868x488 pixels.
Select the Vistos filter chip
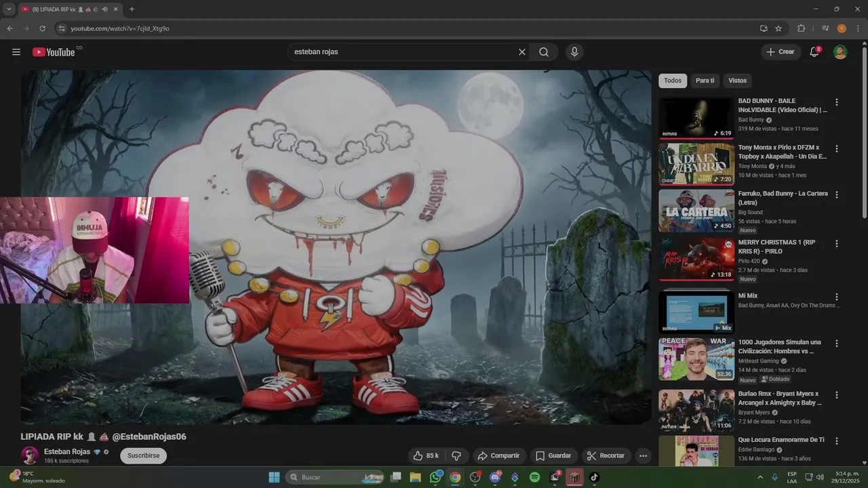[737, 81]
